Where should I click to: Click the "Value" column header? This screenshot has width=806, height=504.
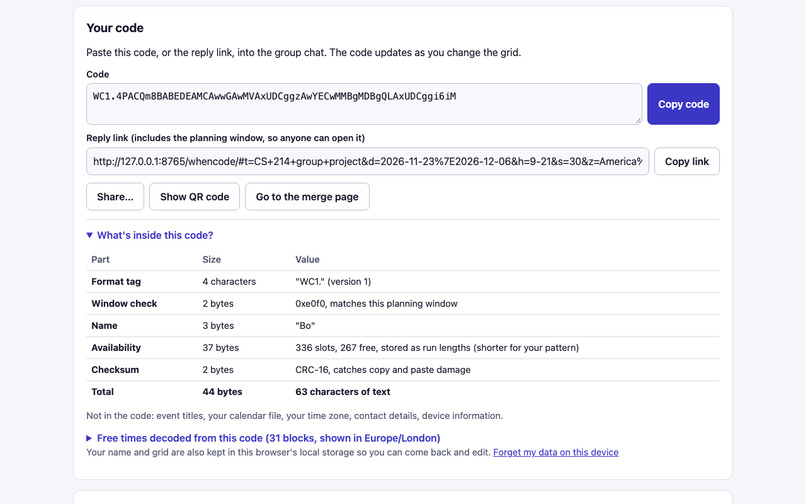click(x=307, y=260)
